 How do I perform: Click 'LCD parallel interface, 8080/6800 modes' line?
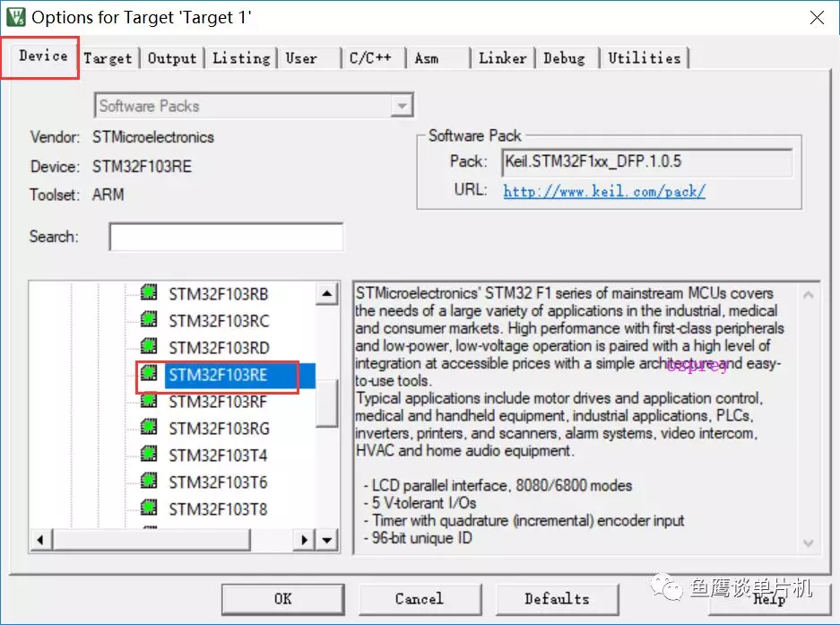click(x=498, y=486)
